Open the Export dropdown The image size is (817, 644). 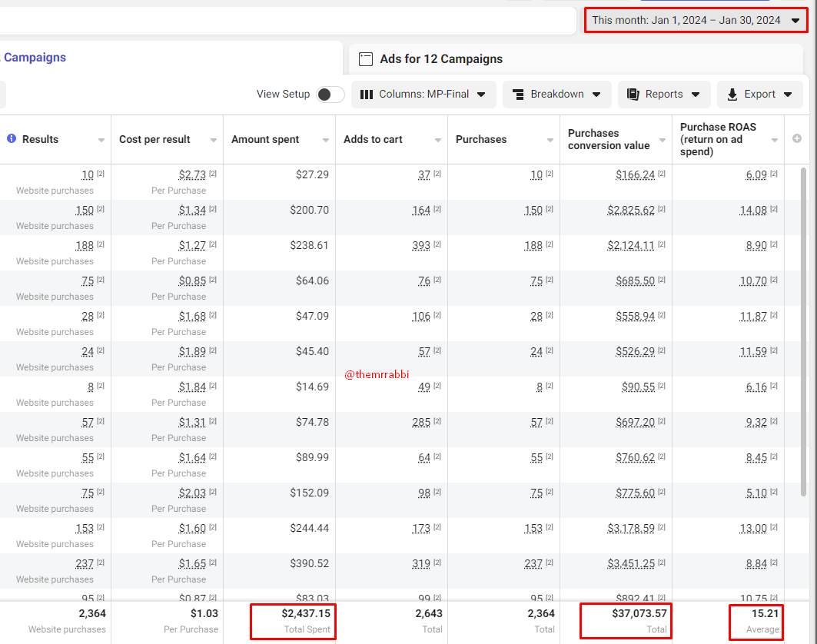(x=759, y=95)
